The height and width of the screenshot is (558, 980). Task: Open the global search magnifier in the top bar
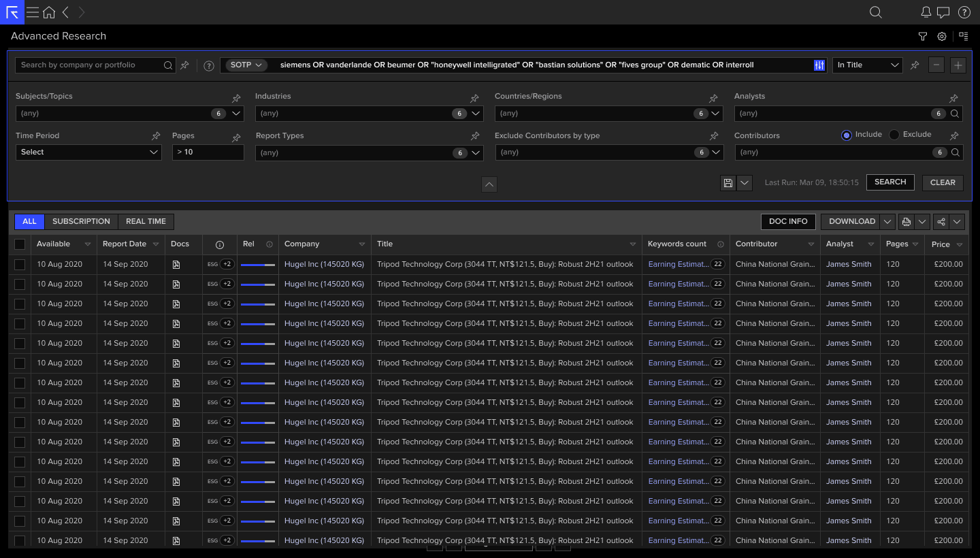[876, 12]
